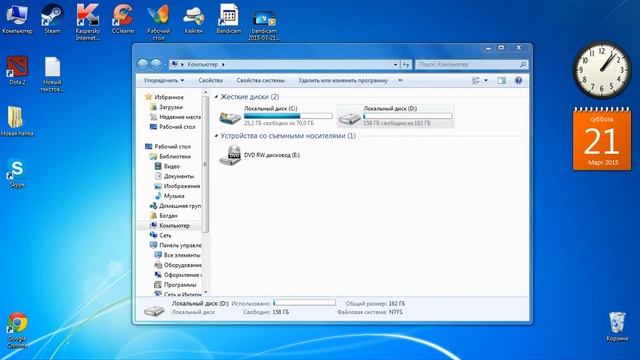Open the Богдан user folder
The width and height of the screenshot is (640, 360).
coord(164,216)
